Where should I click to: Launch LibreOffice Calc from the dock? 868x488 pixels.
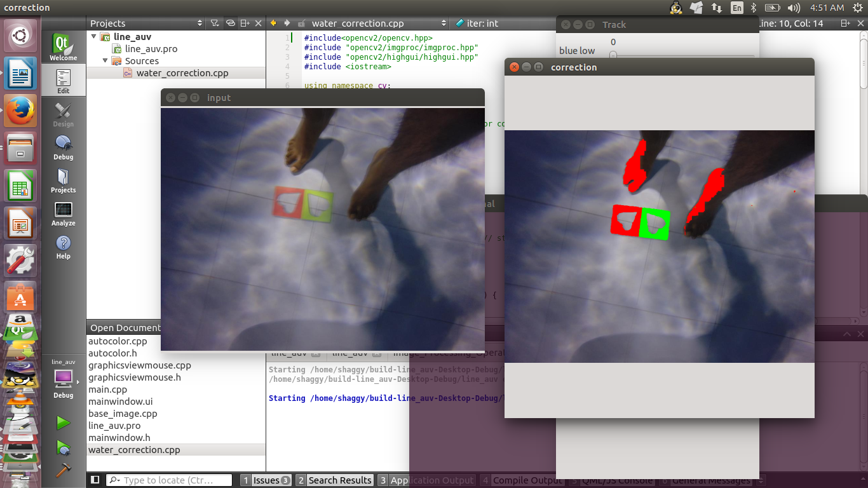[20, 185]
